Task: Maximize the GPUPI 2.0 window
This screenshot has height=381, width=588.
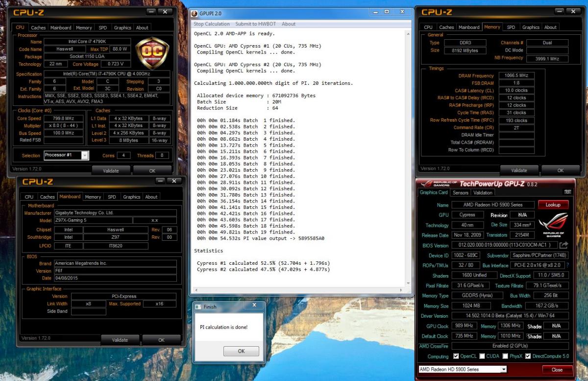Action: tap(387, 12)
